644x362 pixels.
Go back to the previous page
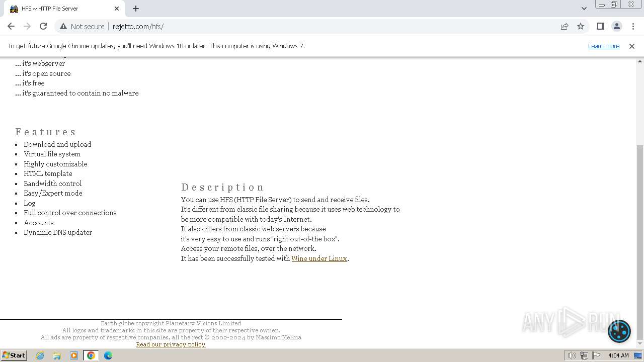click(x=11, y=26)
